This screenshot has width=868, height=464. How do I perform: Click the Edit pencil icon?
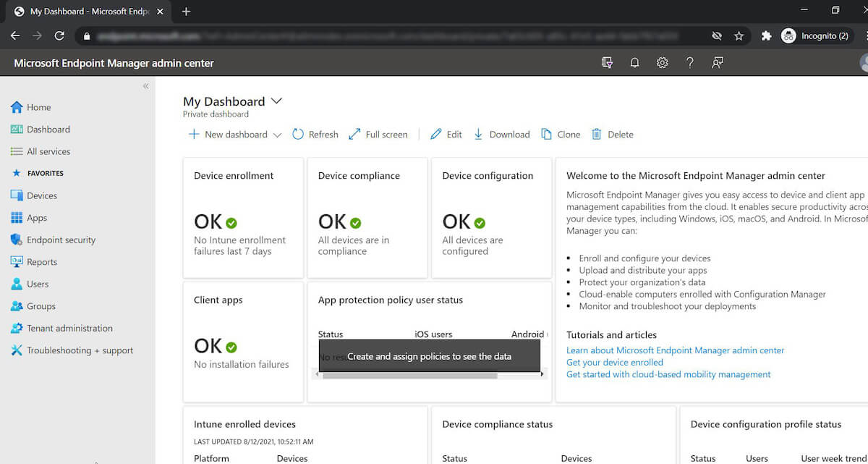point(435,134)
